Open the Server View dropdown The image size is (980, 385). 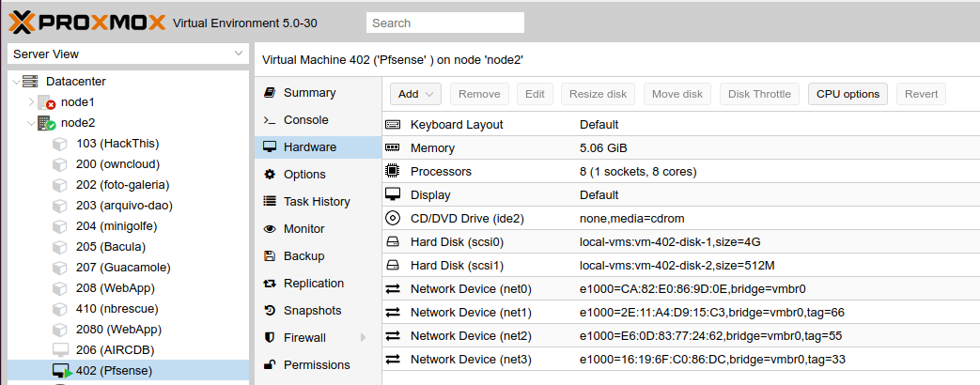coord(128,54)
